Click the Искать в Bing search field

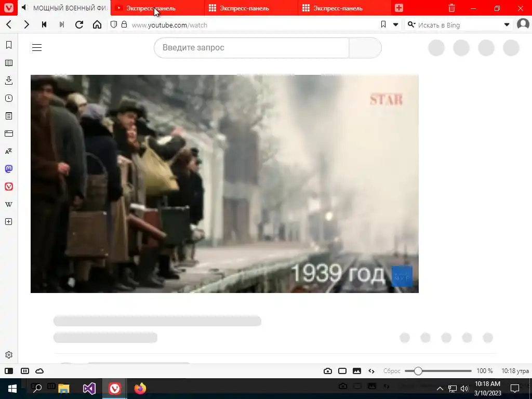click(x=459, y=25)
